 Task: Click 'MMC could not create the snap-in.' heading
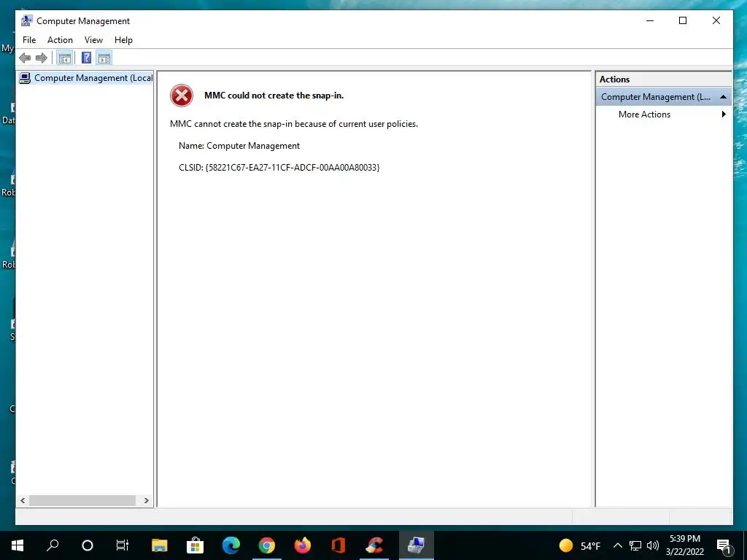(x=274, y=96)
